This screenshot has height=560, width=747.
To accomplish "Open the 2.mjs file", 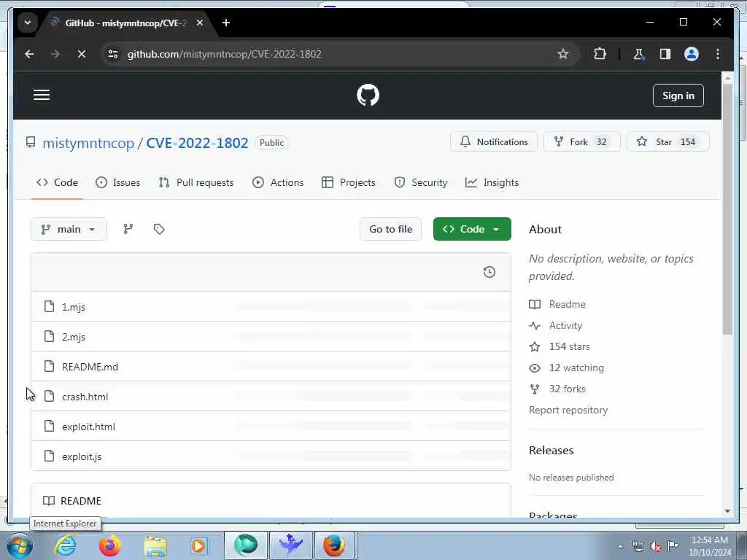I will 74,337.
